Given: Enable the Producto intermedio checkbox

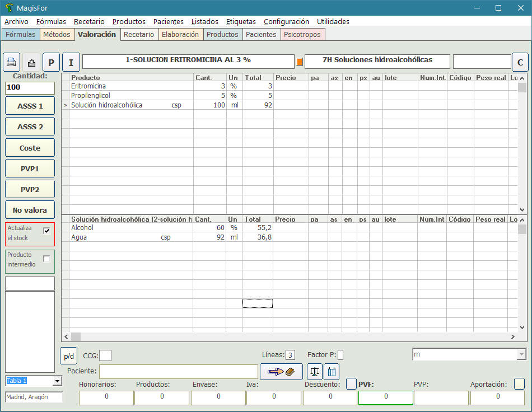Looking at the screenshot, I should point(47,259).
